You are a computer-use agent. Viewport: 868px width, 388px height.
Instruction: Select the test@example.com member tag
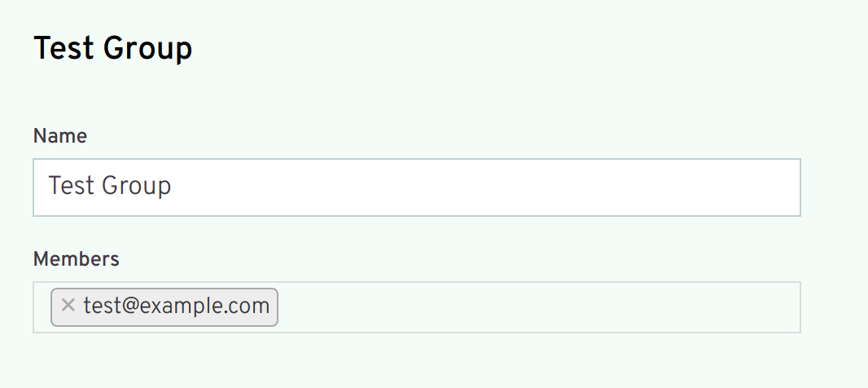pyautogui.click(x=164, y=307)
